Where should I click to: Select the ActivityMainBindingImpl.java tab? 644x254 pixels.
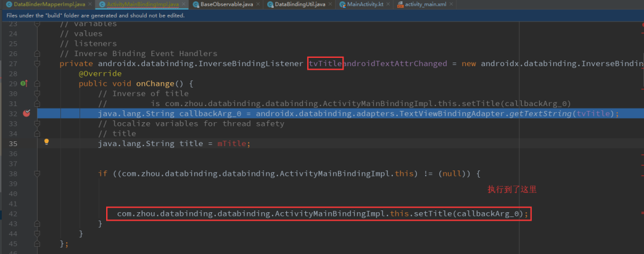point(143,5)
